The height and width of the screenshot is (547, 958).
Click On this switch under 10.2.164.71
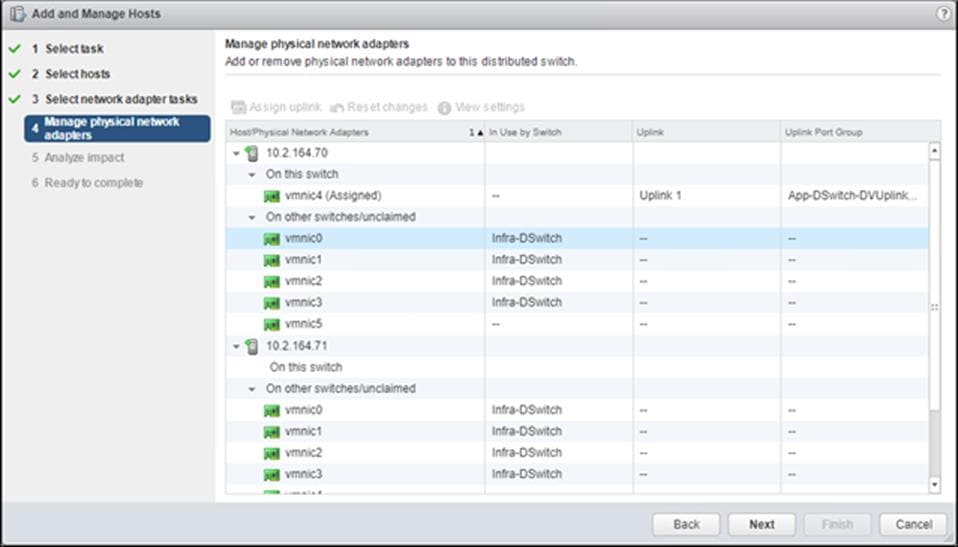(x=305, y=367)
